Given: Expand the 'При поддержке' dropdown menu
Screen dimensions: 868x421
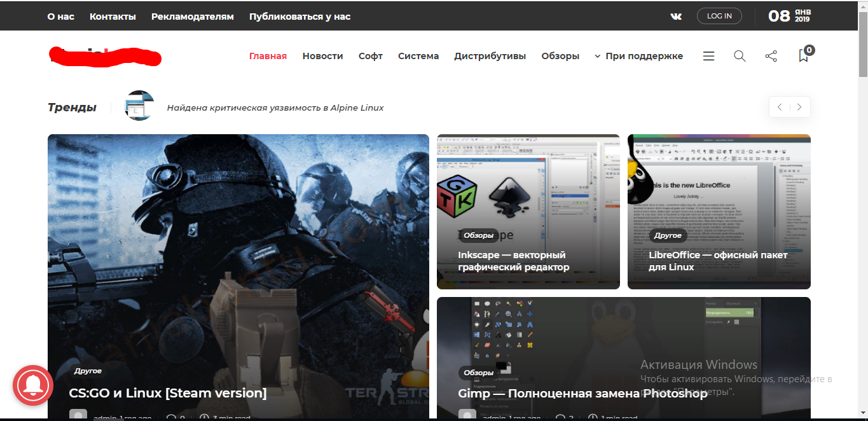Looking at the screenshot, I should coord(638,56).
